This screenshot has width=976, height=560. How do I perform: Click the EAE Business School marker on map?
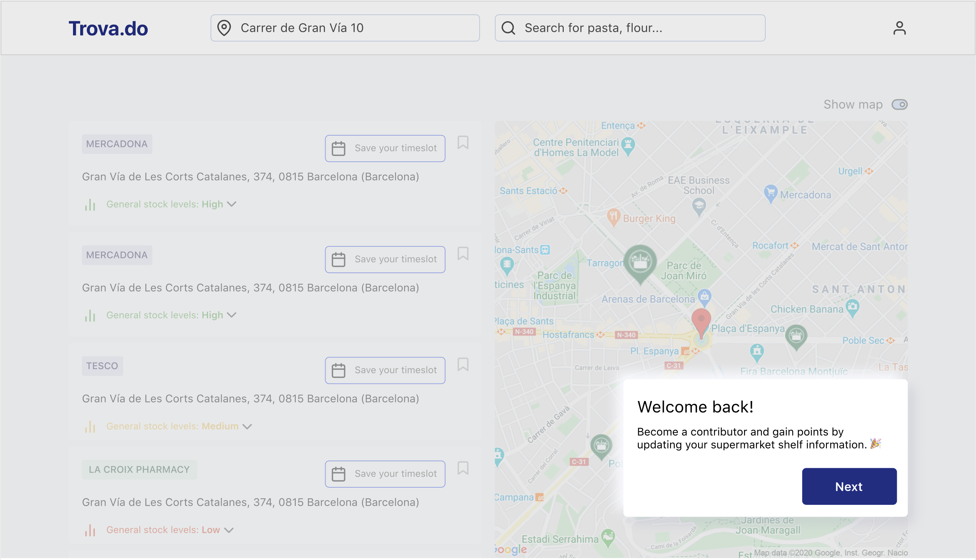tap(699, 207)
